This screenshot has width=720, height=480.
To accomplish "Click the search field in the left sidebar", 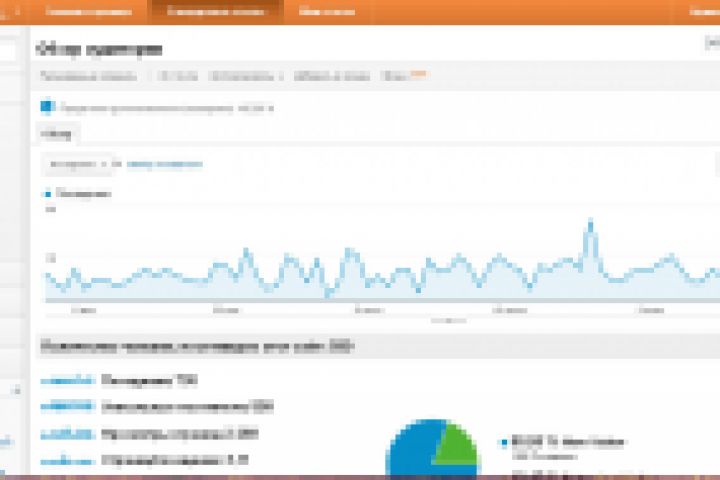I will 7,51.
